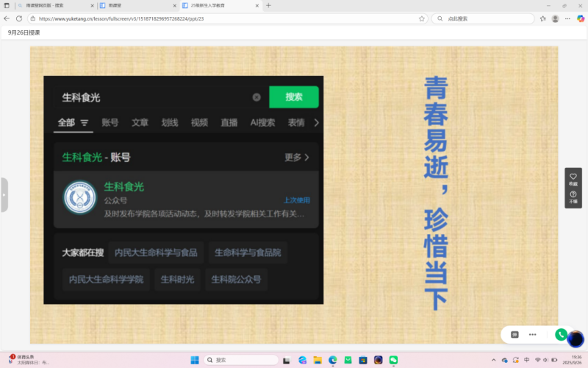
Task: Open File Explorer from the taskbar
Action: pyautogui.click(x=318, y=360)
